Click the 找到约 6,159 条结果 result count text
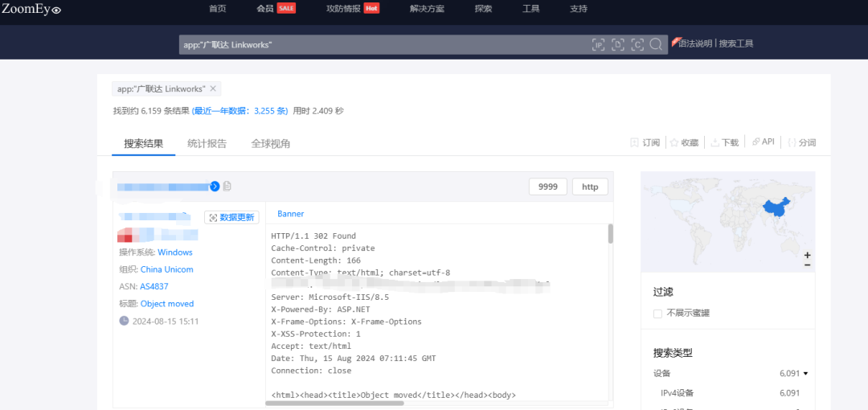 (x=151, y=111)
